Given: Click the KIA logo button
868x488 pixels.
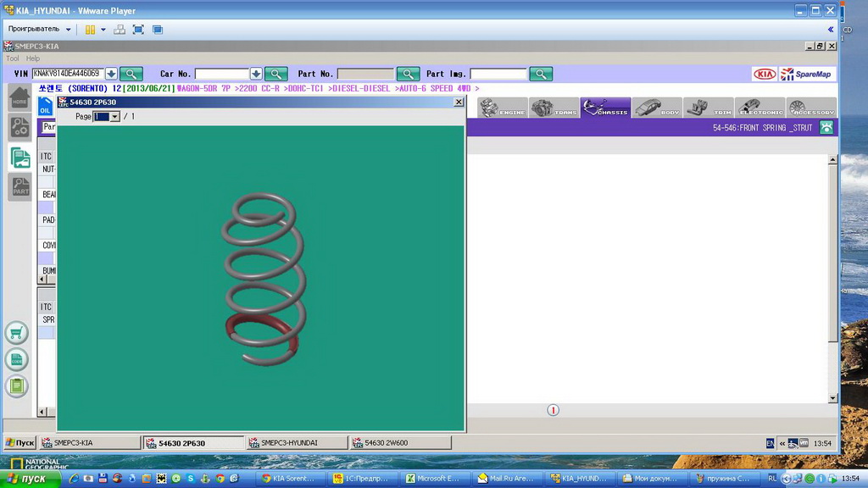Looking at the screenshot, I should pos(765,74).
